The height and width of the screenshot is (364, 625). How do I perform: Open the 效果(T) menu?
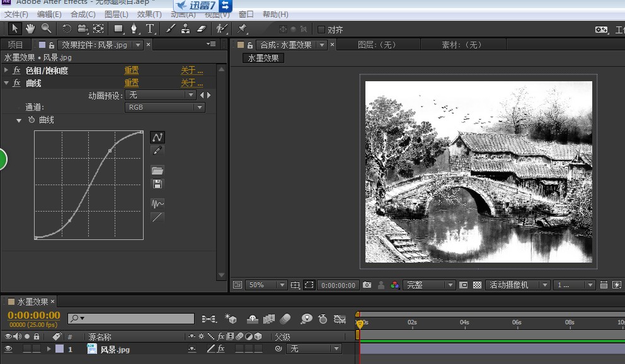[x=149, y=14]
